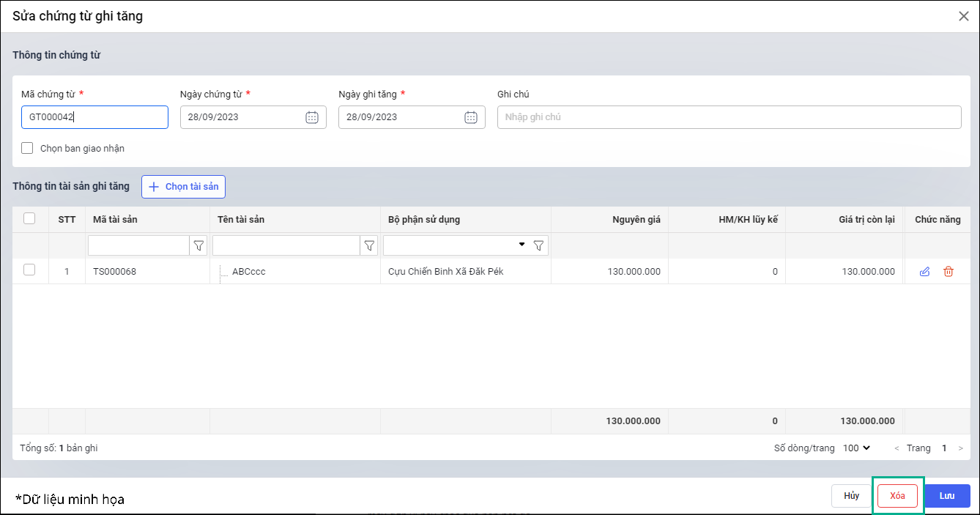Tick the select-all checkbox in table header
The height and width of the screenshot is (515, 980).
[x=30, y=218]
